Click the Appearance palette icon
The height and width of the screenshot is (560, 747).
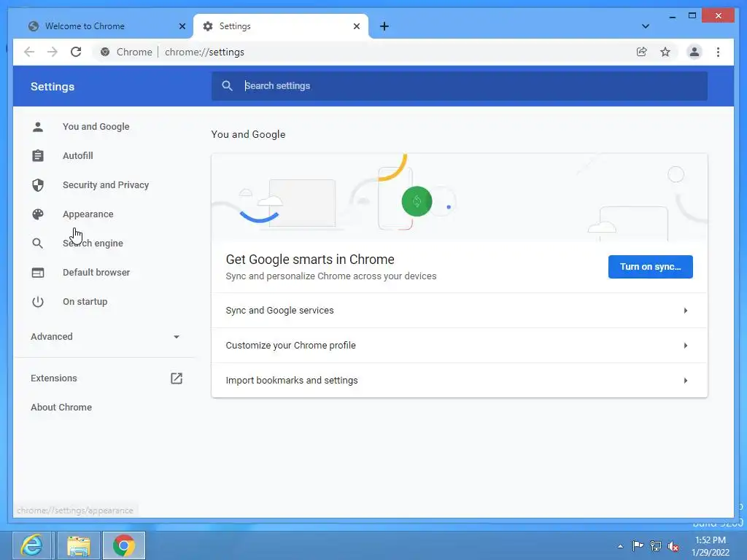(38, 214)
